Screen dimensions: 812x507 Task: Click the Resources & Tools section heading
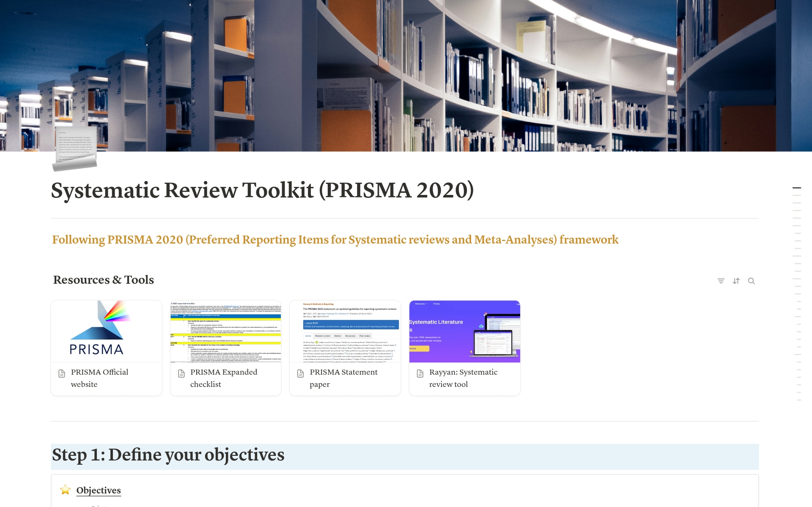[x=104, y=280]
